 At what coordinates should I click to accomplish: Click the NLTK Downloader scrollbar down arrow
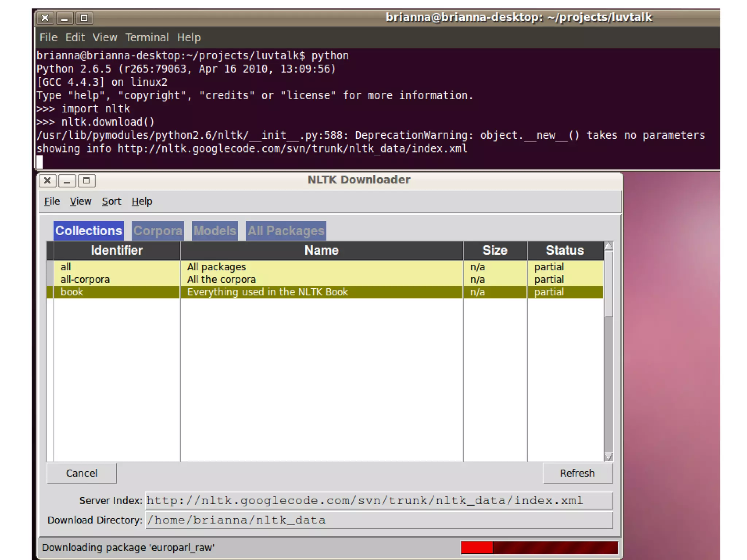point(608,456)
